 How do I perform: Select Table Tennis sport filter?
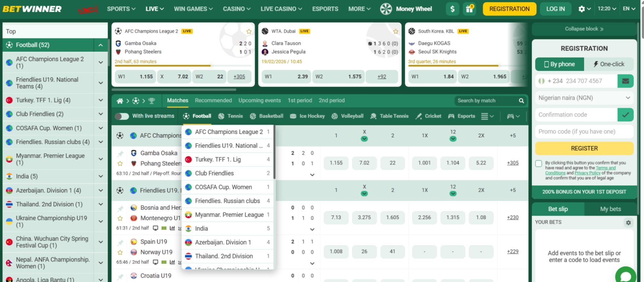click(x=389, y=116)
